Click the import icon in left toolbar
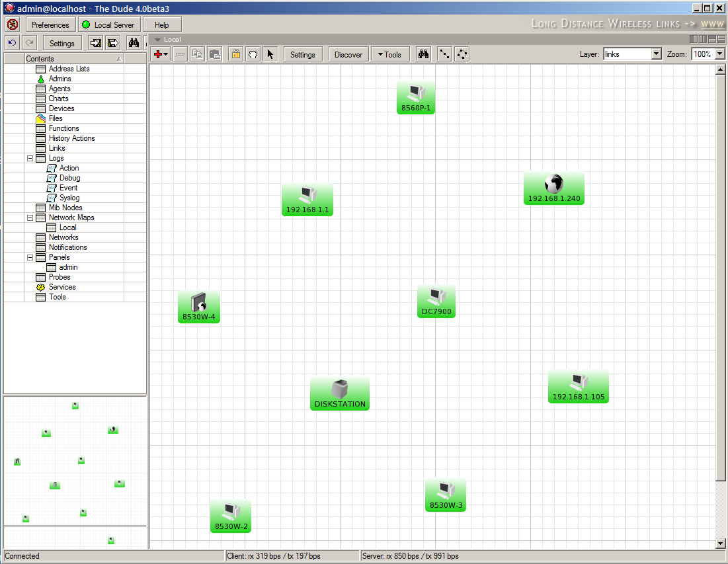The width and height of the screenshot is (728, 564). tap(96, 43)
